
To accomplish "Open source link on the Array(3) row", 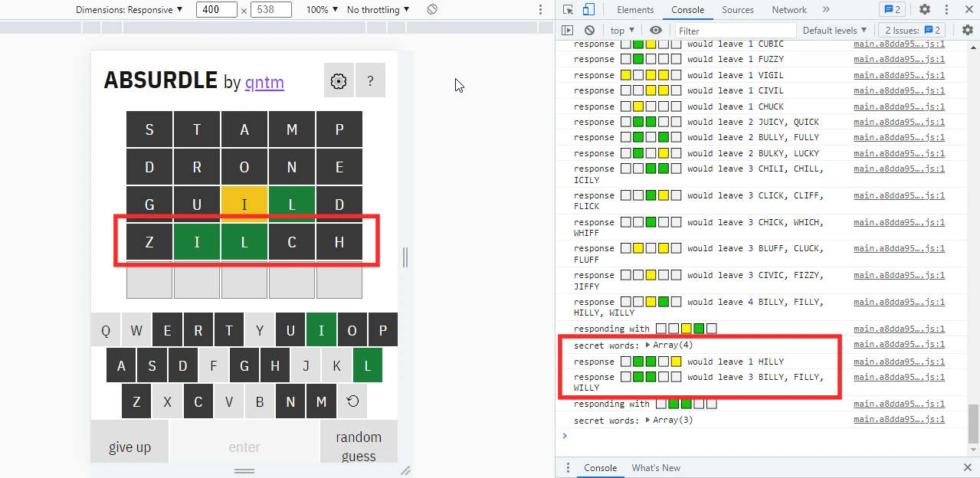I will (x=900, y=420).
